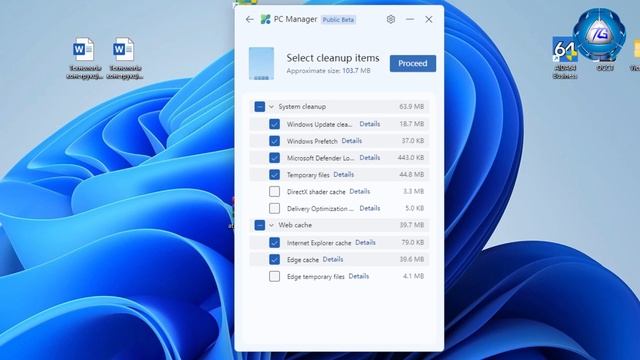Open PC Manager settings gear
This screenshot has width=640, height=360.
coord(391,19)
